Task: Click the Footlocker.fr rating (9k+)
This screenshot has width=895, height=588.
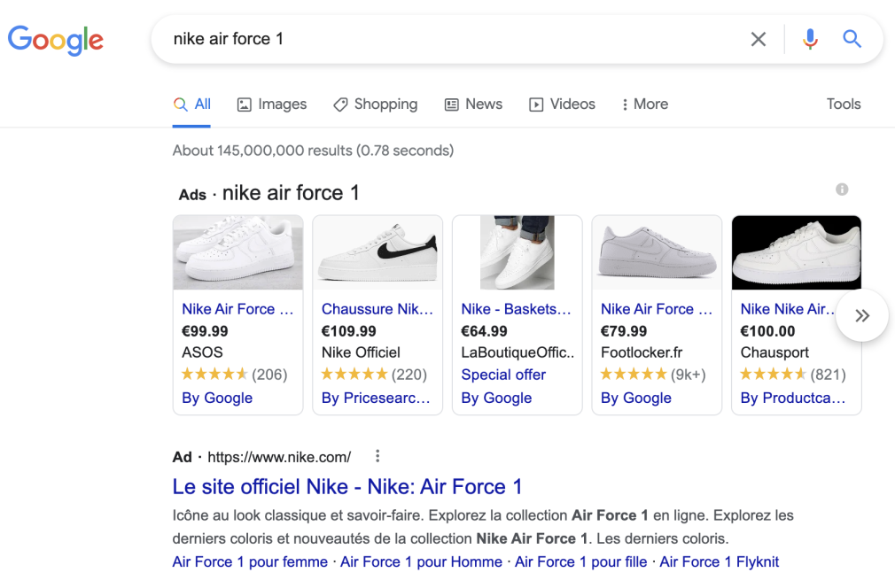Action: [x=654, y=375]
